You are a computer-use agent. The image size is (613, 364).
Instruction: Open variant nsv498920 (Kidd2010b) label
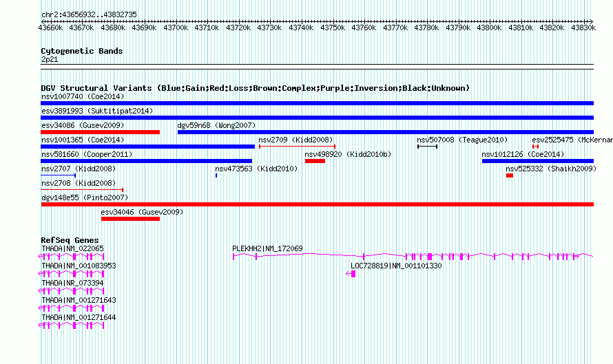[348, 154]
